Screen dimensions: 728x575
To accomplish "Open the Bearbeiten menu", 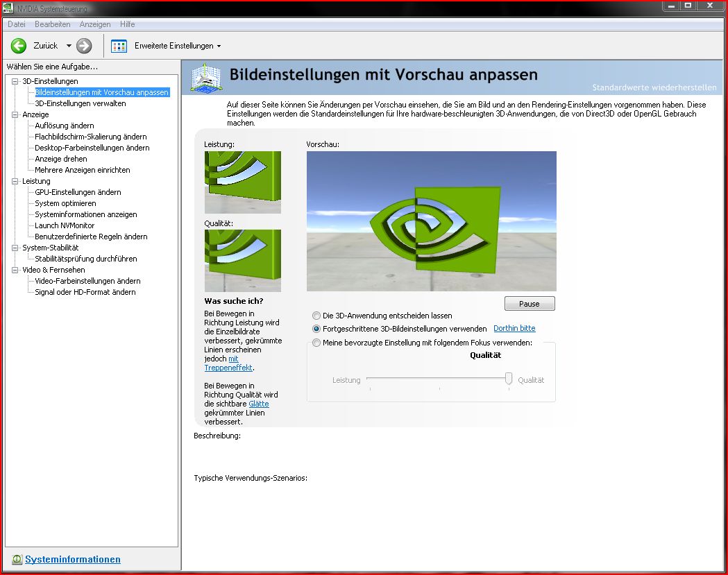I will coord(53,24).
